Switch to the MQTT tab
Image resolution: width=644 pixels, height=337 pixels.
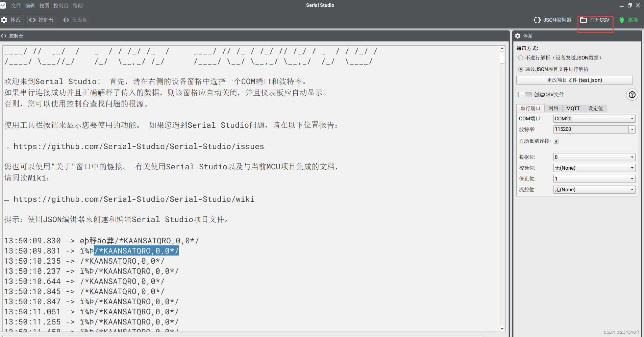[573, 108]
